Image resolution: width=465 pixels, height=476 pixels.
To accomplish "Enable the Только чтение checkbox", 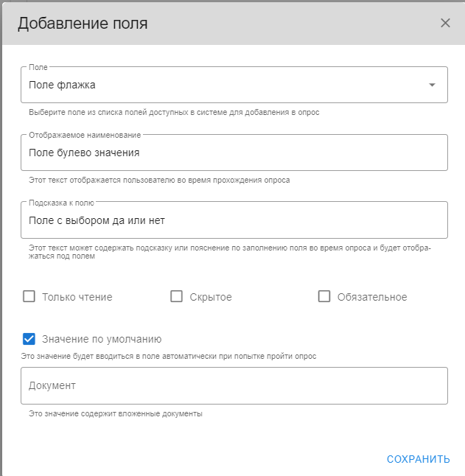I will pos(29,297).
